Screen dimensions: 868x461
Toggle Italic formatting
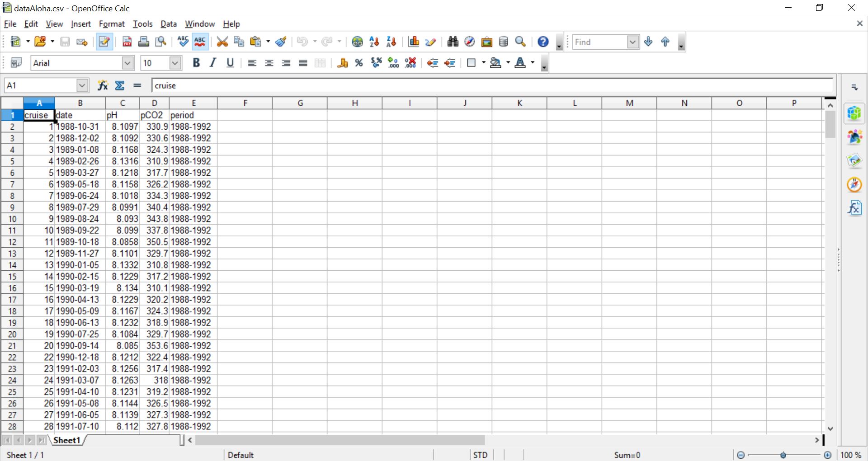point(213,63)
